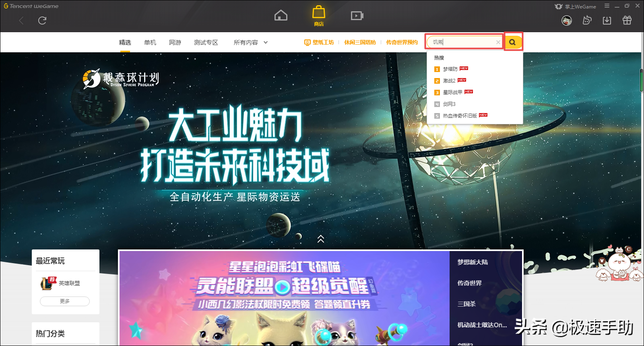Open the main hamburger menu
This screenshot has width=644, height=346.
(x=607, y=6)
